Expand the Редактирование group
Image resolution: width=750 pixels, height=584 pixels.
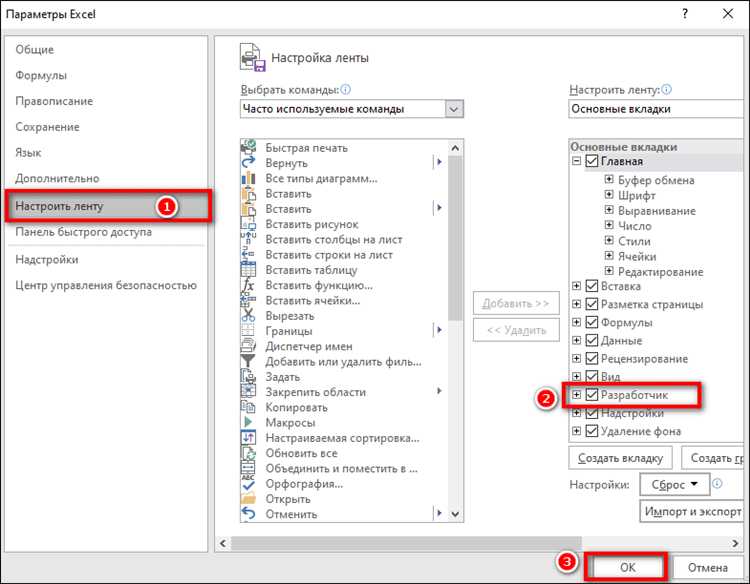(x=608, y=271)
